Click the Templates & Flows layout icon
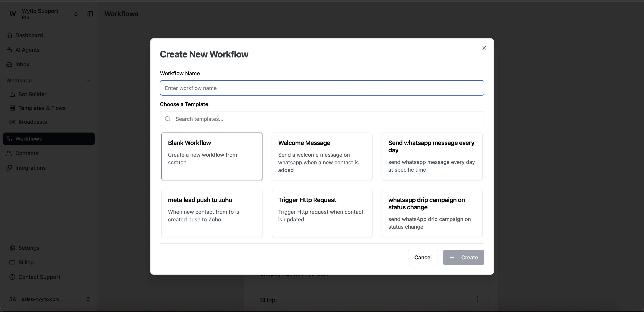 pyautogui.click(x=12, y=108)
